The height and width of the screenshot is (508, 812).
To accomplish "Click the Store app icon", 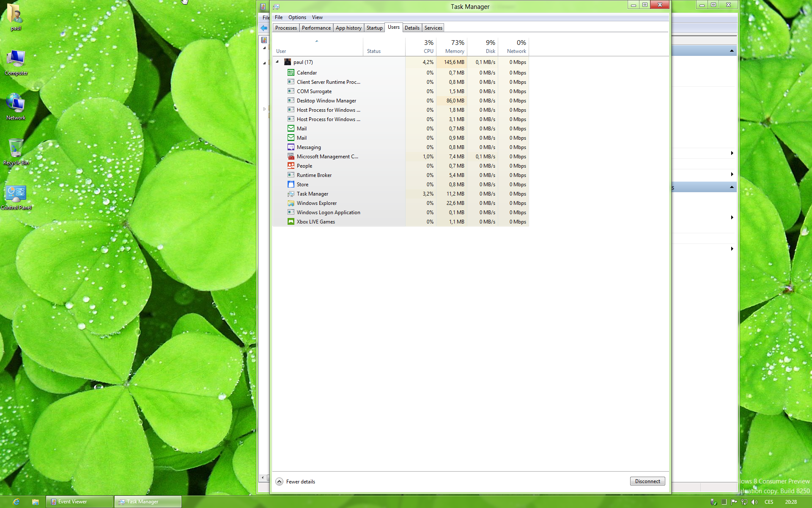I will coord(291,185).
